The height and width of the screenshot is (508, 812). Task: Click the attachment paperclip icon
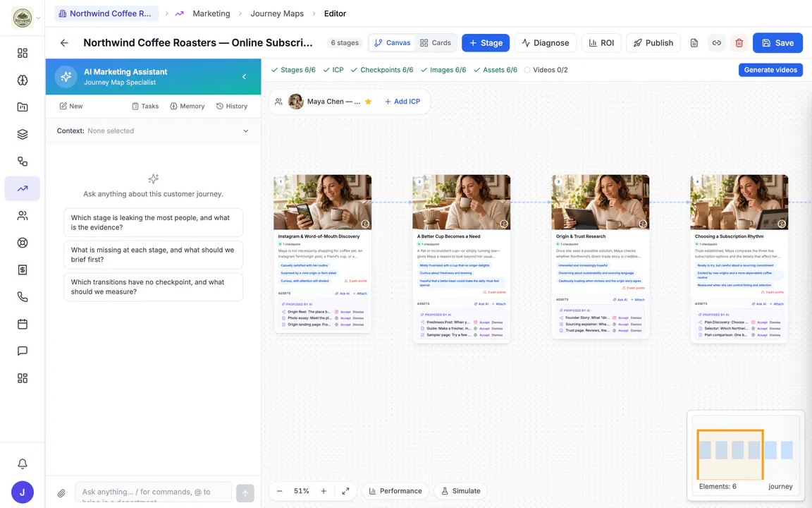pyautogui.click(x=61, y=493)
